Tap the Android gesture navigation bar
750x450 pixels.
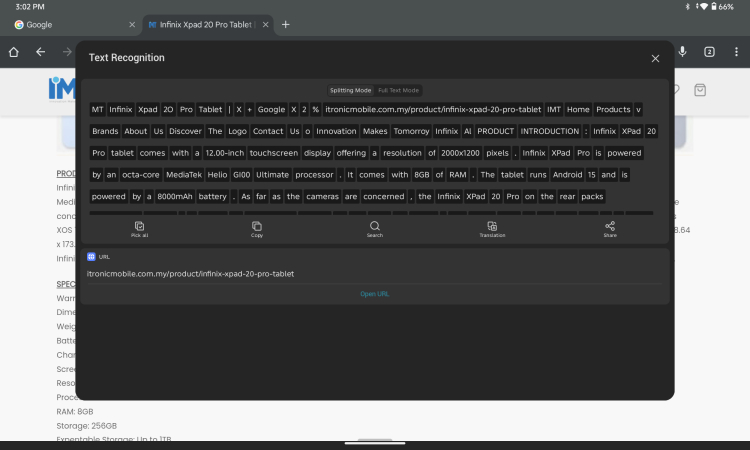375,443
